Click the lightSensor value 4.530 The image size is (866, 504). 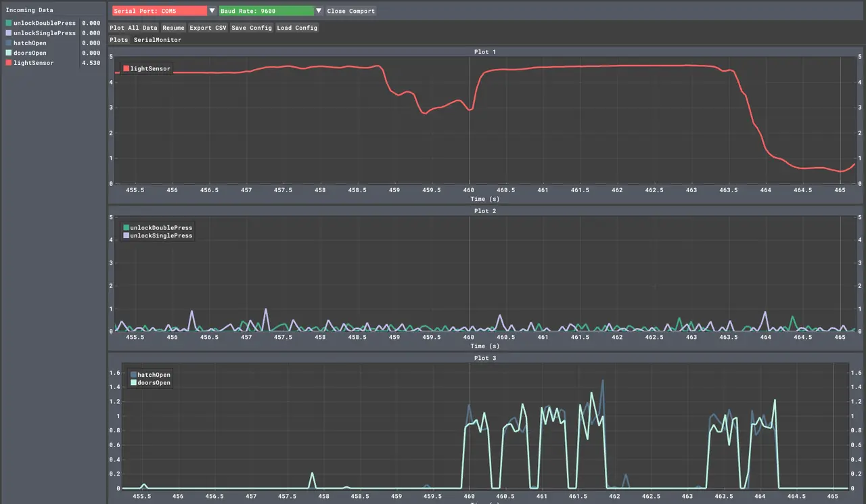point(91,63)
